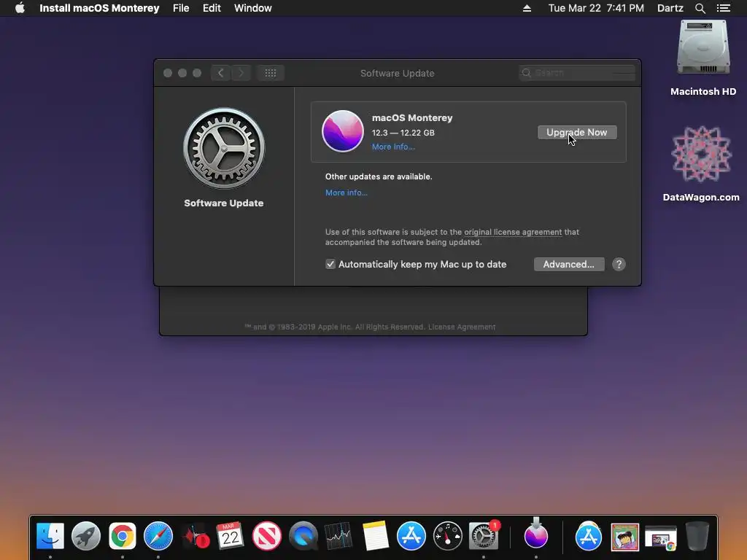Image resolution: width=747 pixels, height=560 pixels.
Task: Open App Store icon left of divider
Action: click(411, 536)
